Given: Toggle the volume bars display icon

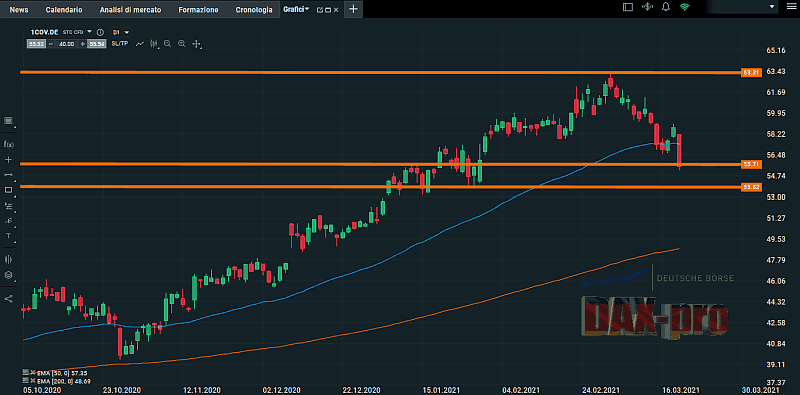Looking at the screenshot, I should [8, 259].
